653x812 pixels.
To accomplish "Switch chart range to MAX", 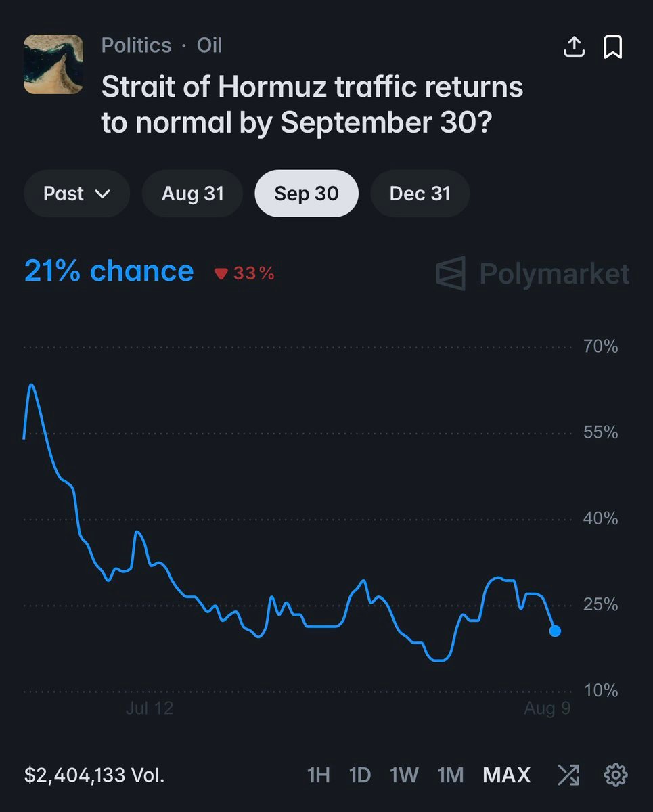I will pos(507,775).
